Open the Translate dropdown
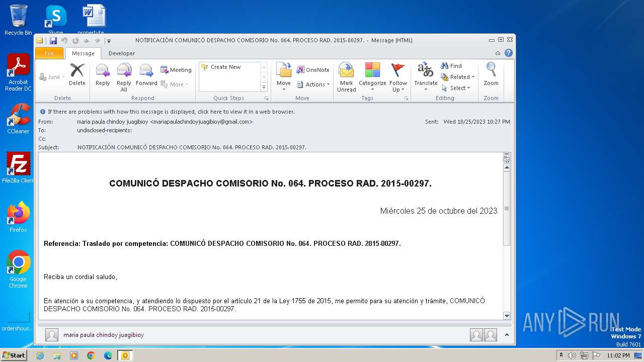This screenshot has height=362, width=644. (x=426, y=77)
